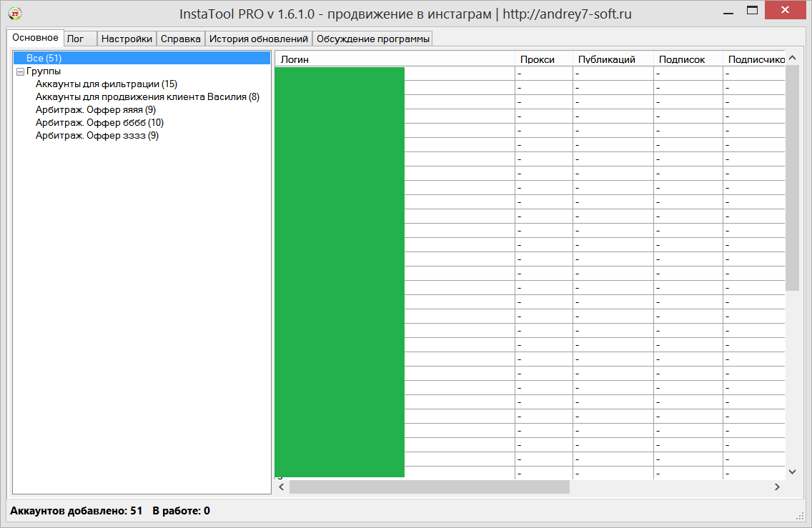
Task: Click the Аккаунтов добавлено: 51 status text
Action: click(76, 511)
